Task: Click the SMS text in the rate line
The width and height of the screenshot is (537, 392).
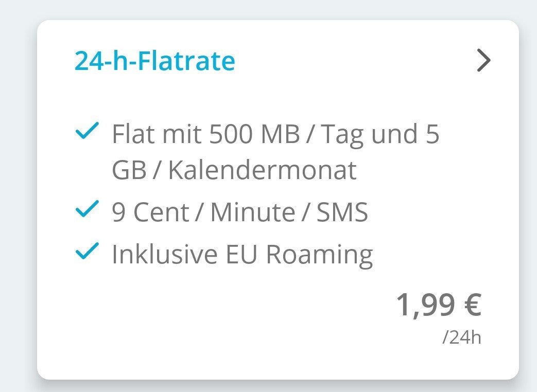Action: point(343,212)
